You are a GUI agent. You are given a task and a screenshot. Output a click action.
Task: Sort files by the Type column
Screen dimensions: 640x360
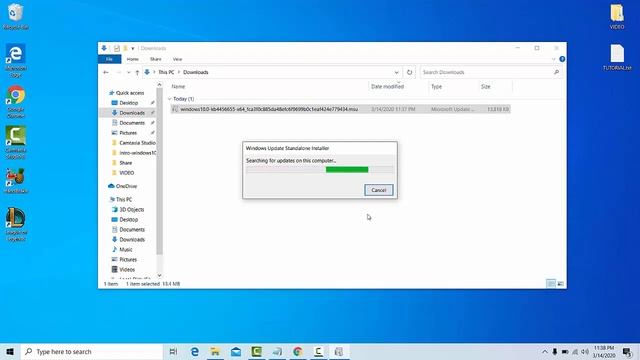(436, 87)
